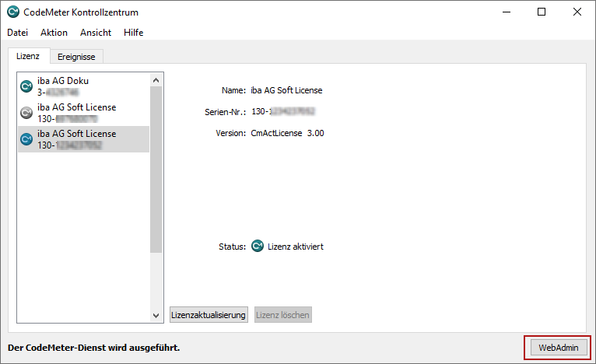Click the gray inactive Soft License icon
Viewport: 596px width, 364px height.
(26, 113)
